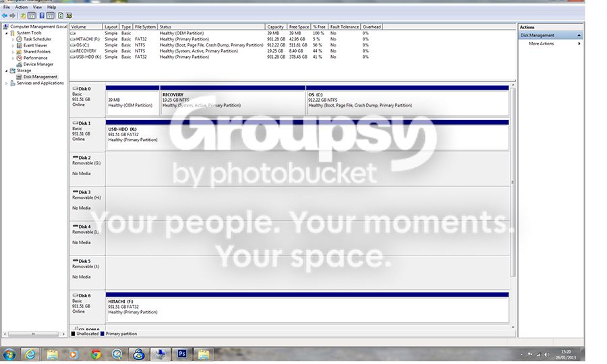Select Performance monitor icon in tree

point(19,58)
